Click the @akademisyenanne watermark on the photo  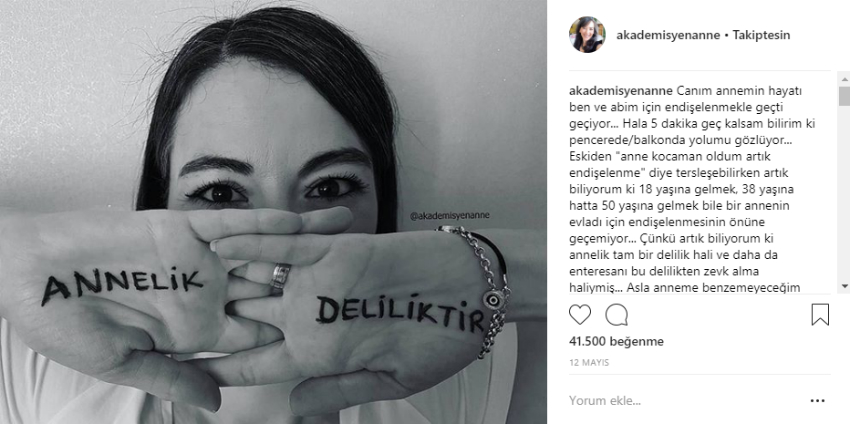(449, 215)
